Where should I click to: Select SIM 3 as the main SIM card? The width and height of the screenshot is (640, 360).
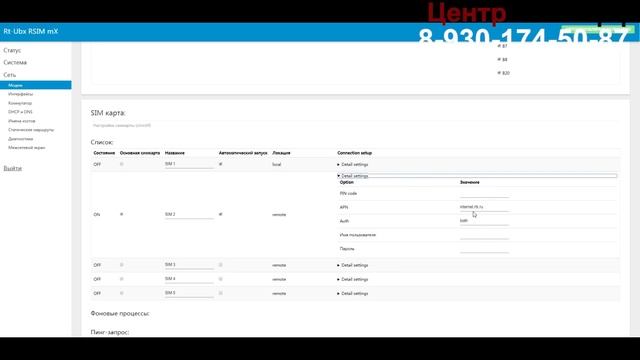click(x=122, y=265)
